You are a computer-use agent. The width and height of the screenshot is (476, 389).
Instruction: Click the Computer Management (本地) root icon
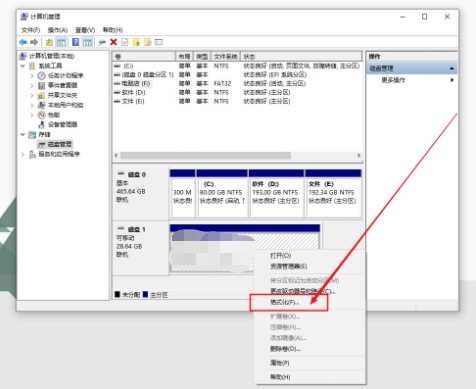click(x=23, y=56)
